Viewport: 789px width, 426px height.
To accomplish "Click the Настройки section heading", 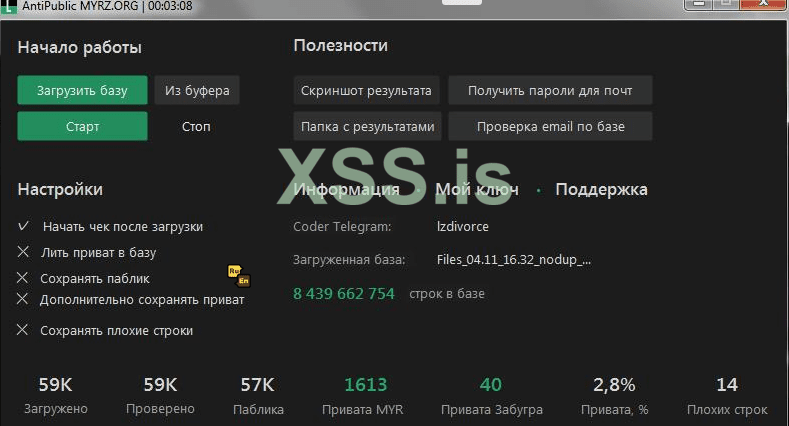I will (x=60, y=190).
